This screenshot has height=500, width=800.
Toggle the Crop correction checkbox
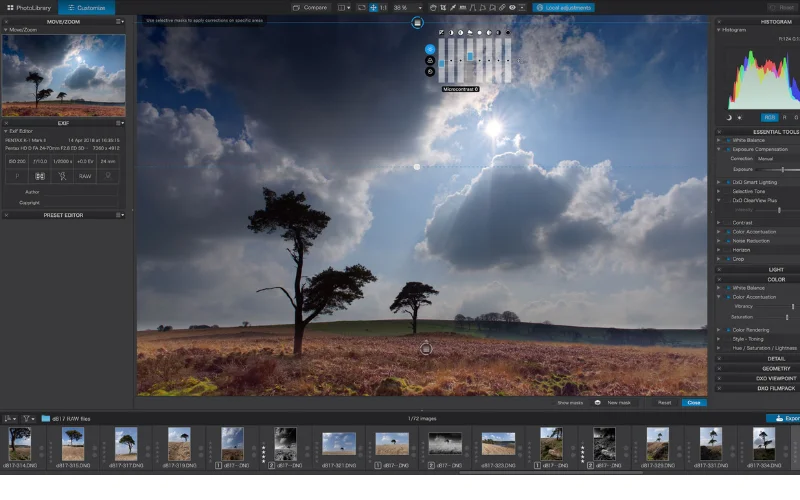(728, 259)
